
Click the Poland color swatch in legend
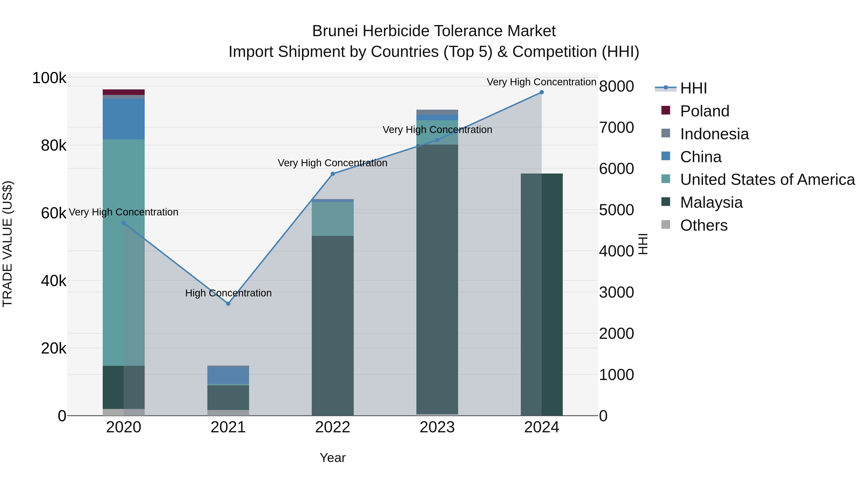[x=666, y=110]
